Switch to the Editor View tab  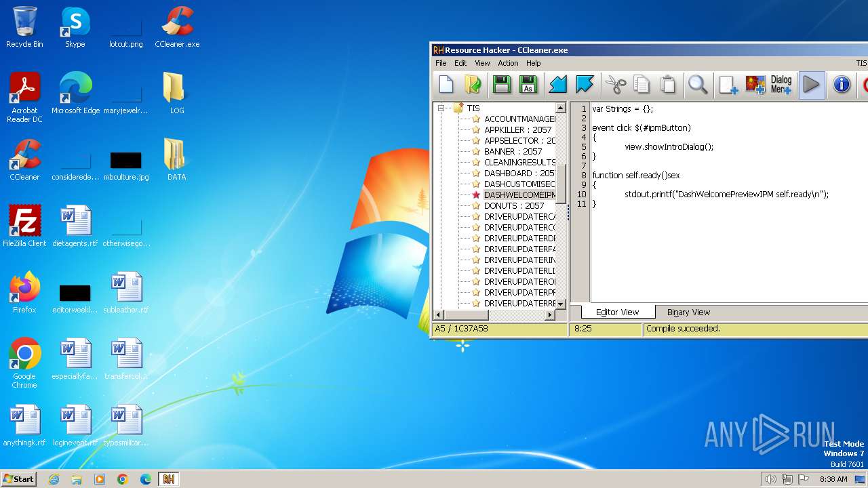pos(617,312)
